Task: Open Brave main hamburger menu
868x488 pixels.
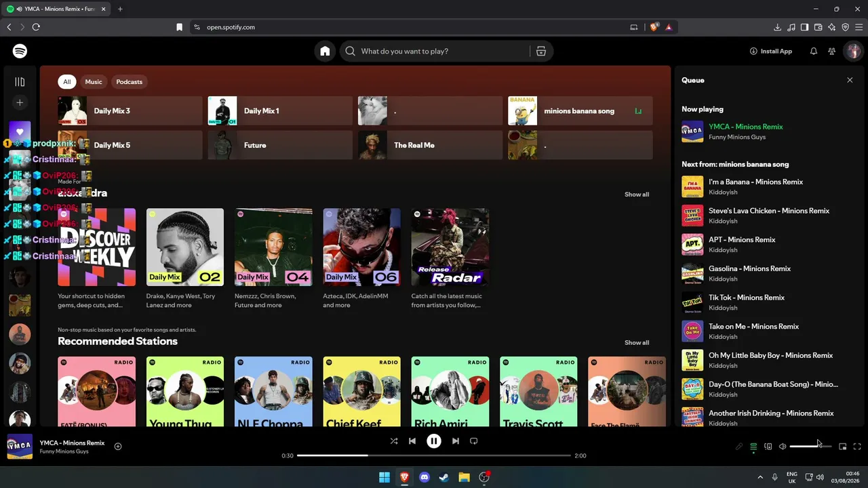Action: tap(859, 27)
